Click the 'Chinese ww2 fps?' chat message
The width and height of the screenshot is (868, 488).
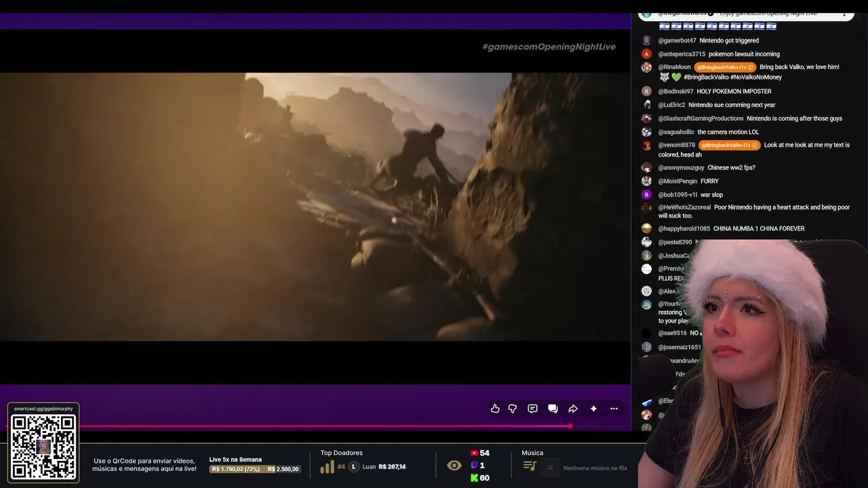(x=731, y=167)
